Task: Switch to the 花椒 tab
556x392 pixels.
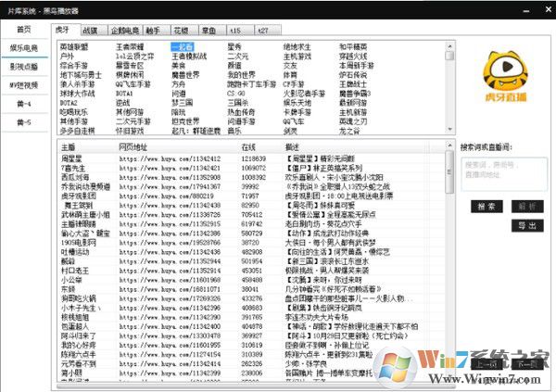Action: coord(184,31)
